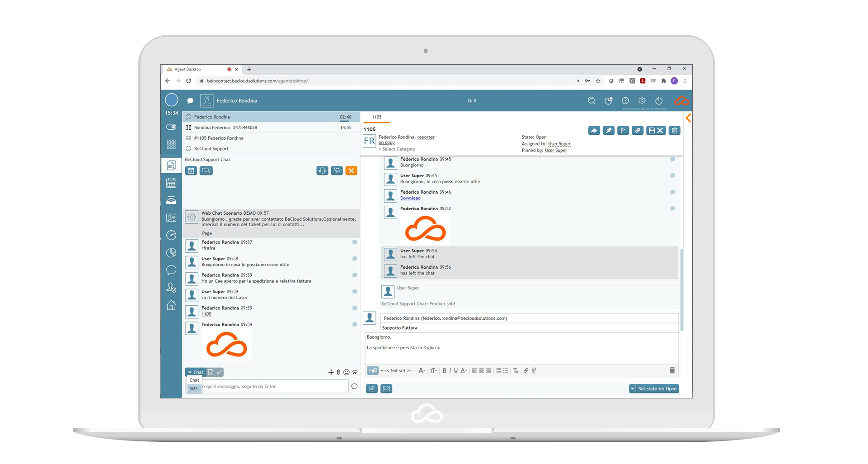Click the link button in the ticket toolbar
This screenshot has height=464, width=868.
click(638, 131)
